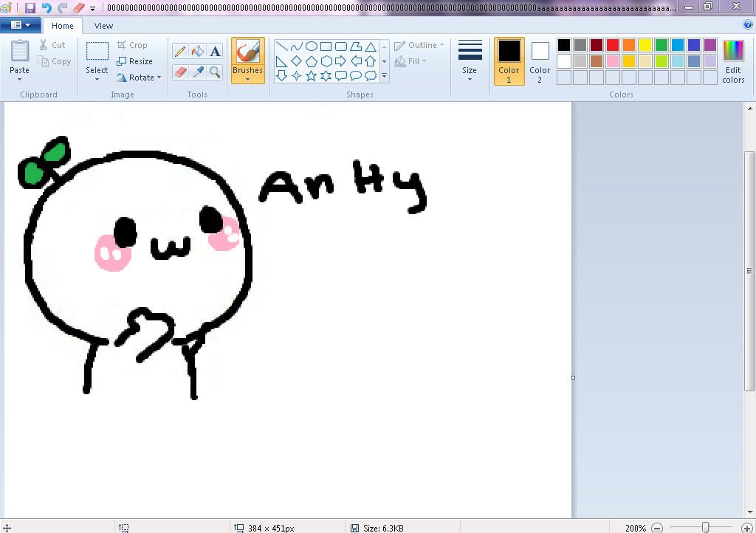Open the Size thickness dropdown

pos(470,61)
